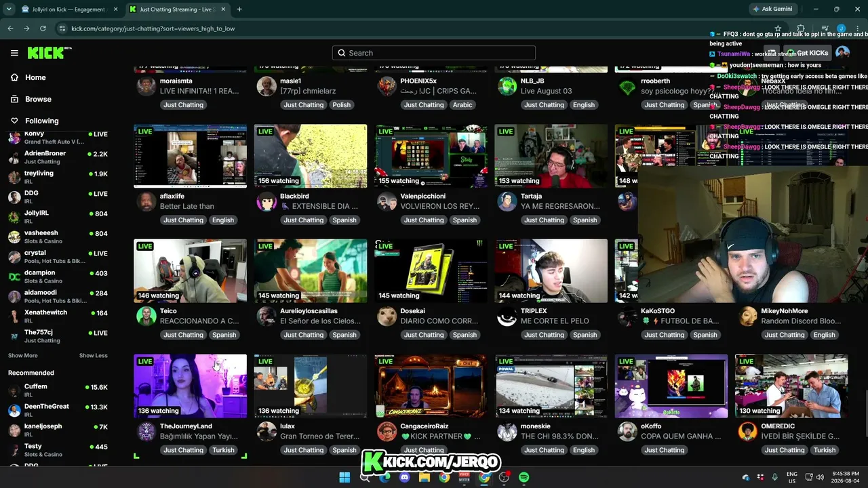Click vasheeesh's avatar in the sidebar
This screenshot has height=488, width=868.
pyautogui.click(x=14, y=237)
